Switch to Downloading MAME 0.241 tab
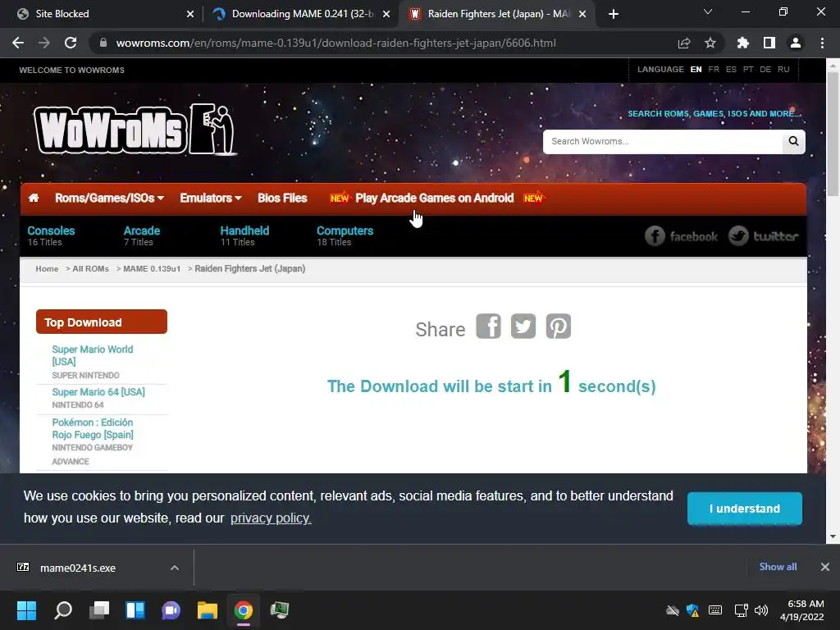The height and width of the screenshot is (630, 840). 301,14
